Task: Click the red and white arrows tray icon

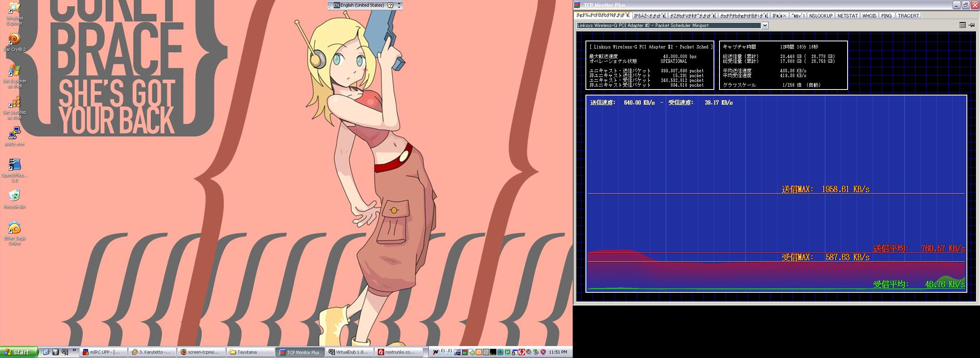Action: [521, 352]
